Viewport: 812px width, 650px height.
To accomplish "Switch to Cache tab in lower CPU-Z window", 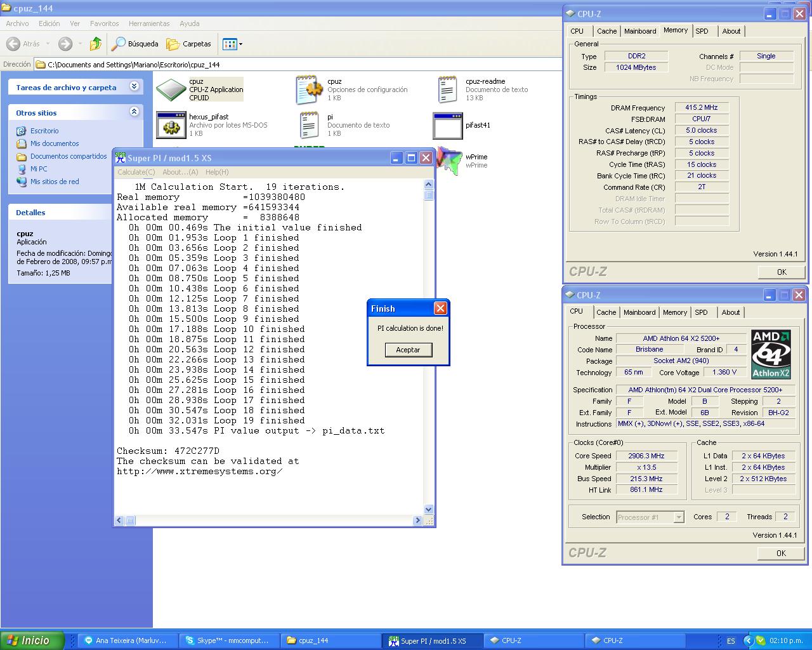I will [606, 312].
